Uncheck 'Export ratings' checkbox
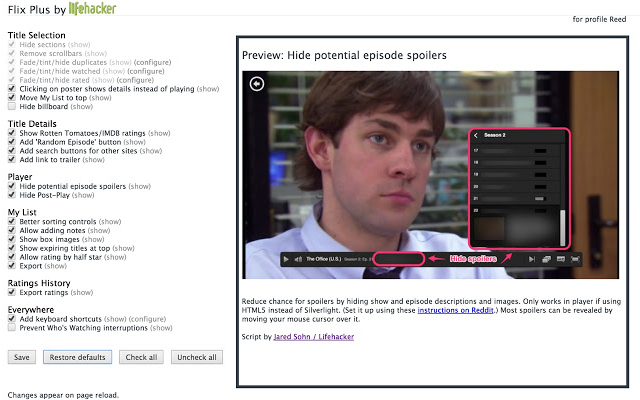 coord(11,292)
